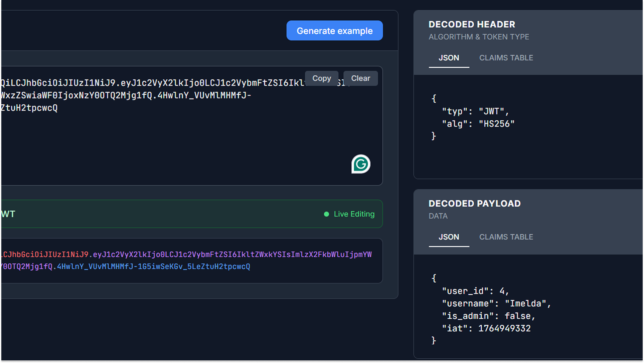This screenshot has height=363, width=644.
Task: Click the green Live Editing status dot
Action: [326, 214]
